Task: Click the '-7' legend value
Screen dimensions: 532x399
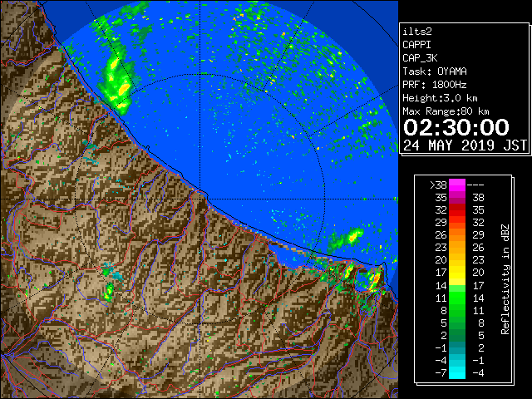Action: [441, 373]
